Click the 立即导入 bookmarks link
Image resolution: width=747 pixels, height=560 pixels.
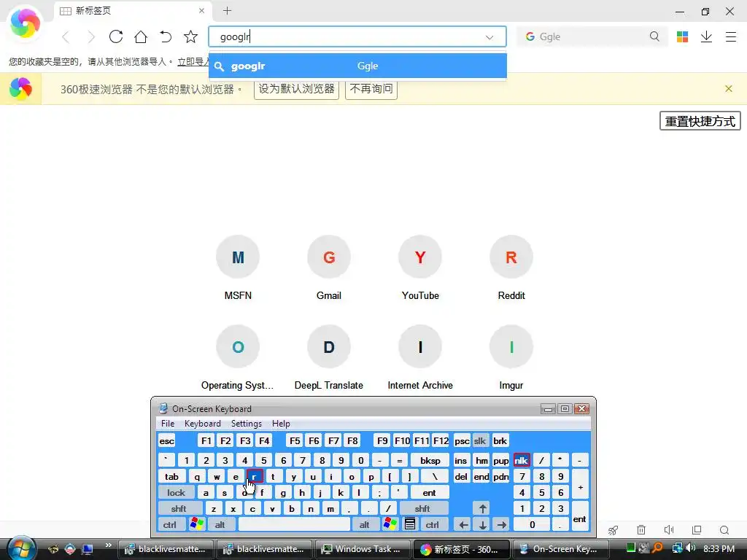pyautogui.click(x=193, y=61)
